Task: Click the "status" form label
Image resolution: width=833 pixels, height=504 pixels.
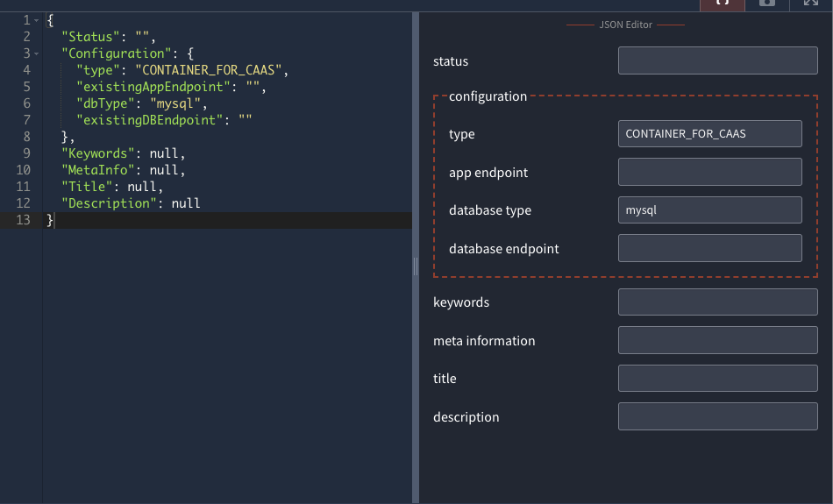Action: click(451, 61)
